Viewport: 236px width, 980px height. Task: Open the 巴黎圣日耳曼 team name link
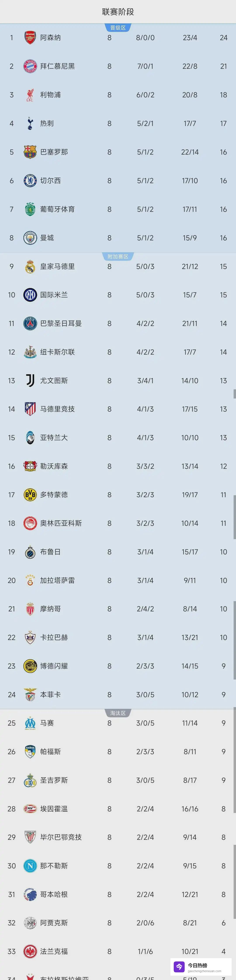click(61, 324)
